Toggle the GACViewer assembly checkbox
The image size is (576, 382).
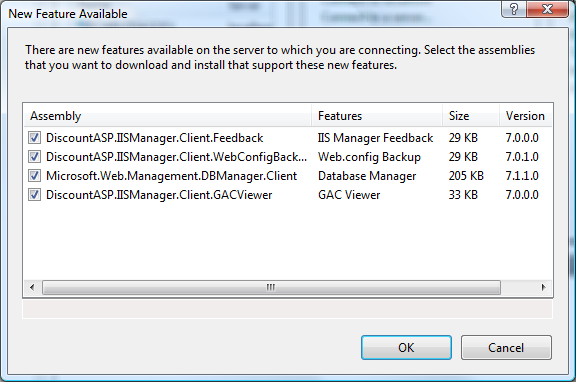(x=35, y=195)
